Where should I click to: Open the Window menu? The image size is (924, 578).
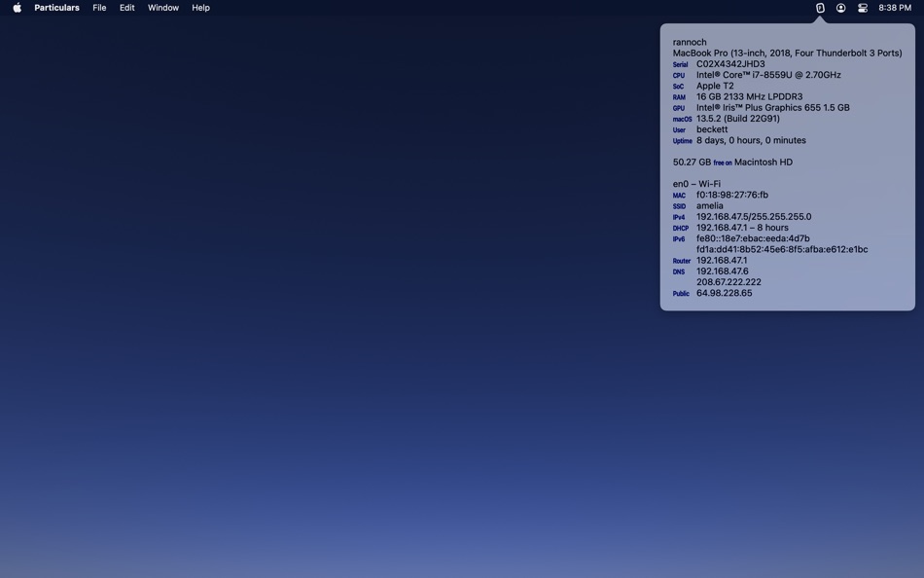click(x=163, y=8)
